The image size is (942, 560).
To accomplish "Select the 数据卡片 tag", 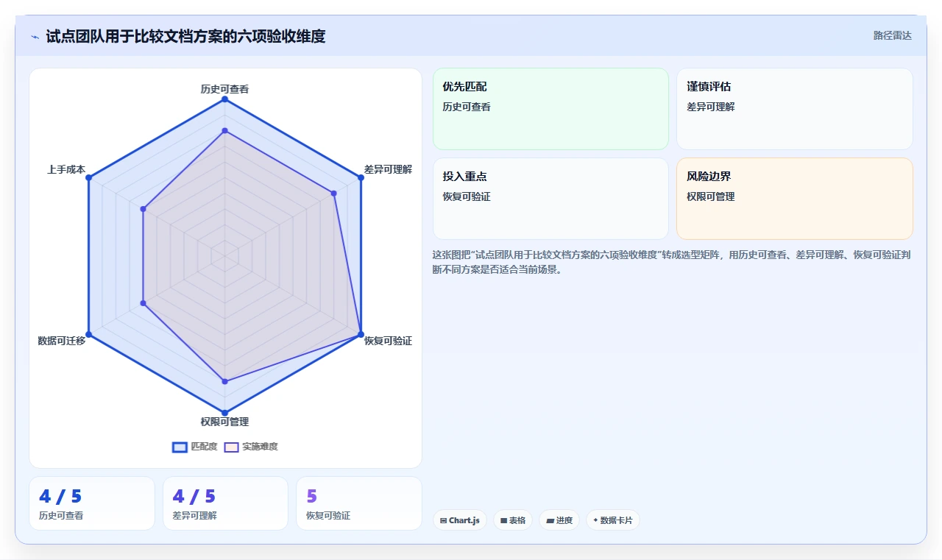I will coord(613,520).
